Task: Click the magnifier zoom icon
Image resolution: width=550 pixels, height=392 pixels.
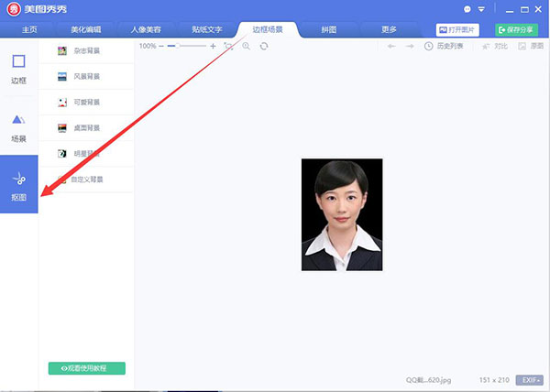Action: pyautogui.click(x=246, y=46)
